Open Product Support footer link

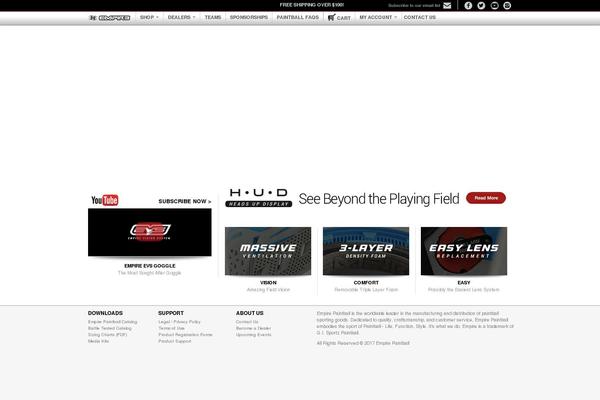[175, 341]
